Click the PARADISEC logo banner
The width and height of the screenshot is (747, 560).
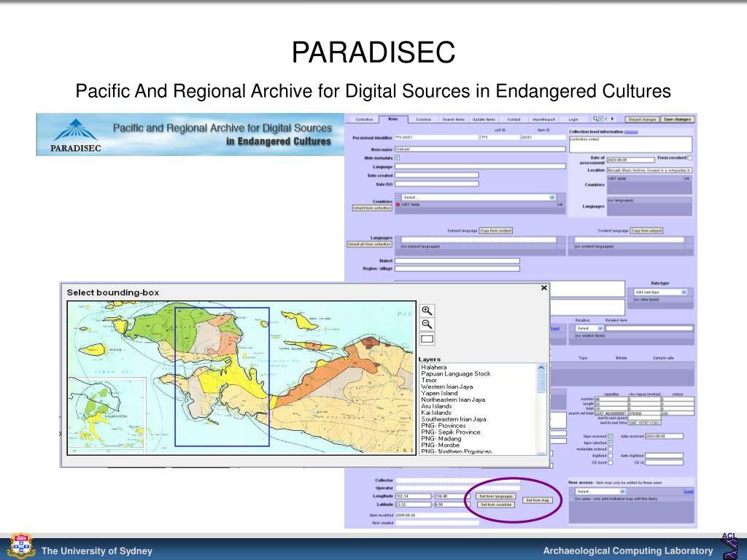190,134
